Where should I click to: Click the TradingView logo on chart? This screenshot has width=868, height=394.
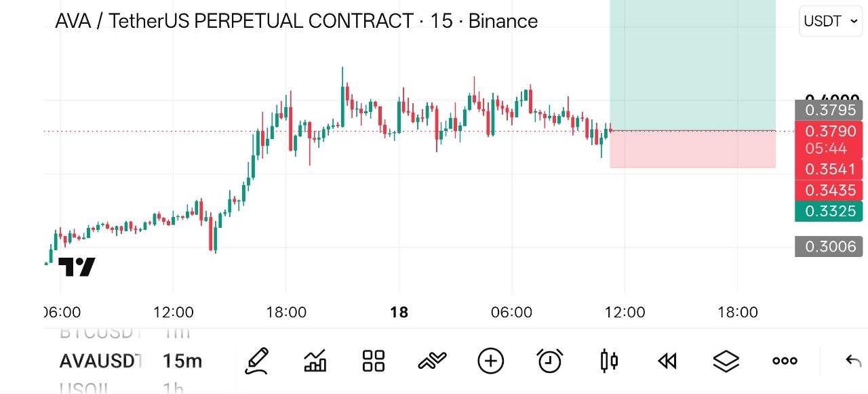tap(77, 267)
